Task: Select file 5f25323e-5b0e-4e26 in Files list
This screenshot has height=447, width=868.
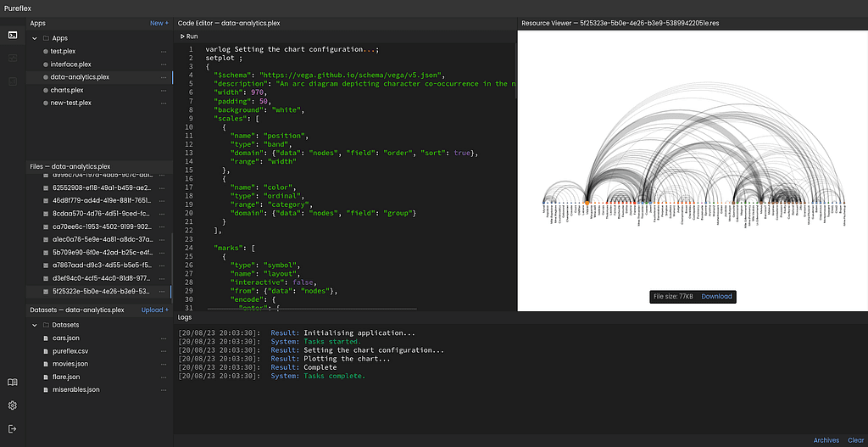Action: click(x=100, y=291)
